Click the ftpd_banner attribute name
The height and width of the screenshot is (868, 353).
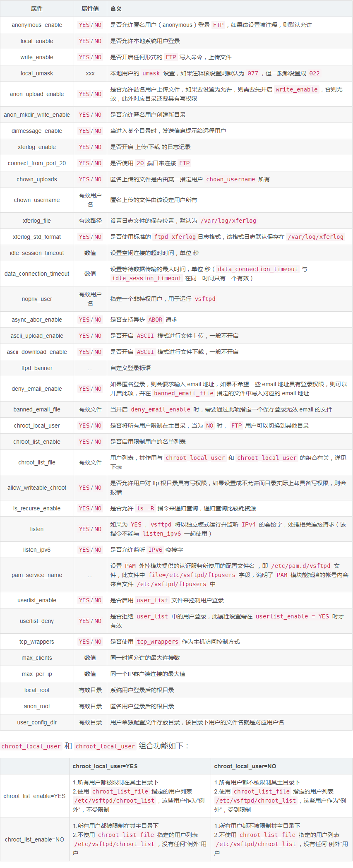pos(37,368)
